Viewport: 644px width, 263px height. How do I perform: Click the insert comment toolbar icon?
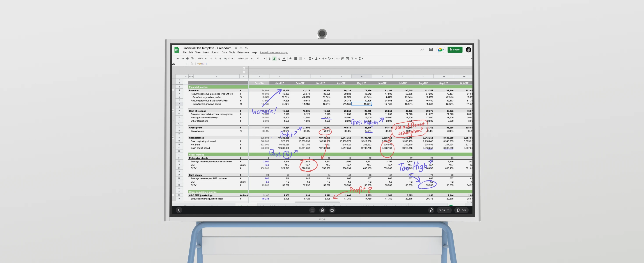(x=343, y=59)
